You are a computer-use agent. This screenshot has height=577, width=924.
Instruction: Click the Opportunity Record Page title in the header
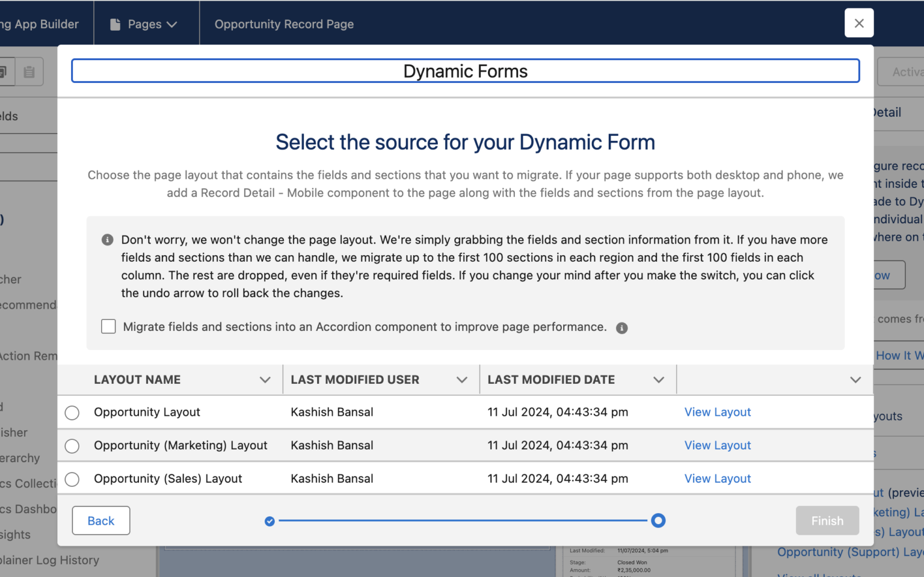tap(284, 24)
